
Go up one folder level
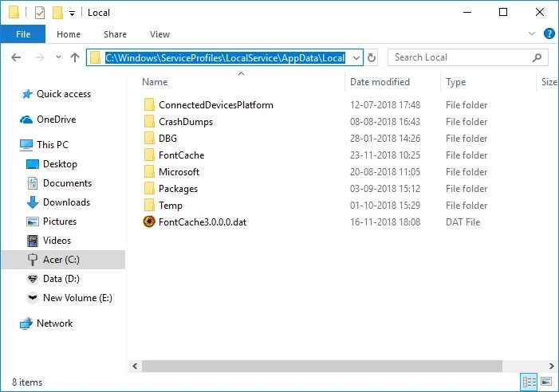pyautogui.click(x=75, y=57)
